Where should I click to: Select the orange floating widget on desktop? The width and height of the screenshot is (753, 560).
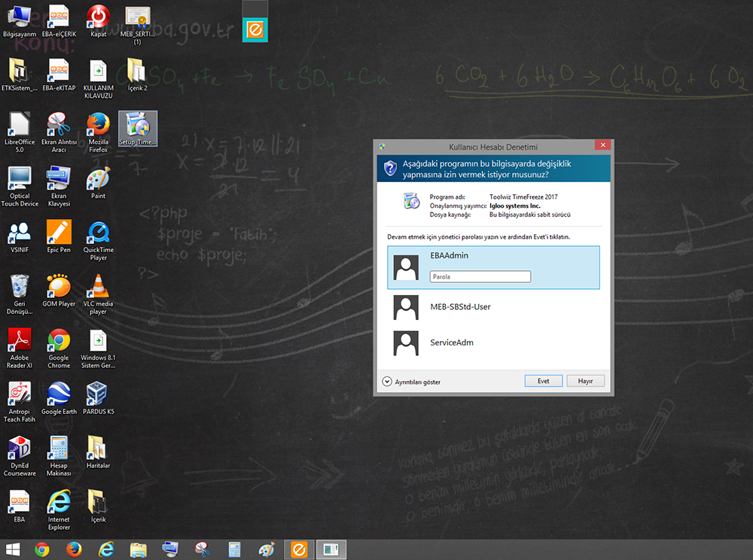pyautogui.click(x=255, y=30)
